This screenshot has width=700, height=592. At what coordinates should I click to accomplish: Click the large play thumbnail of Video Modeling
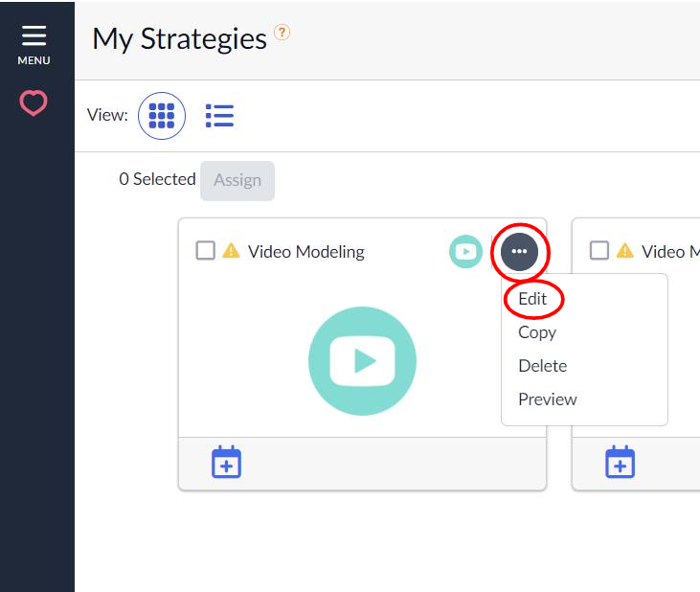pos(363,361)
